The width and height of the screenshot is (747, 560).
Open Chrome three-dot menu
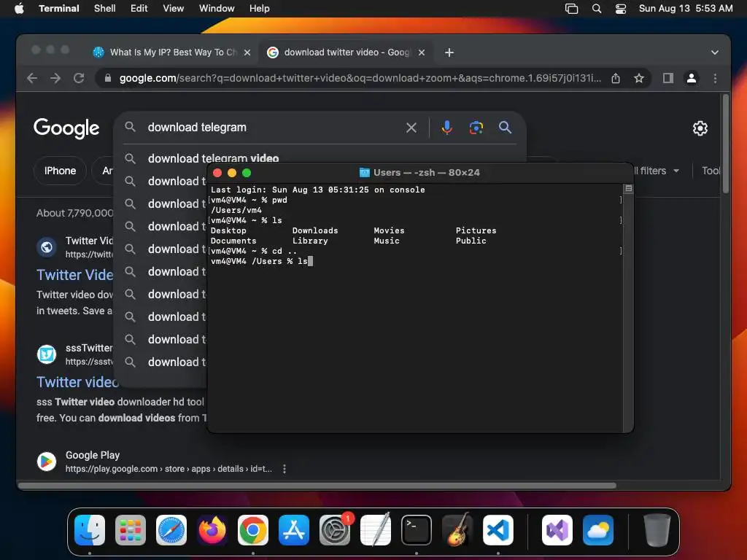715,78
